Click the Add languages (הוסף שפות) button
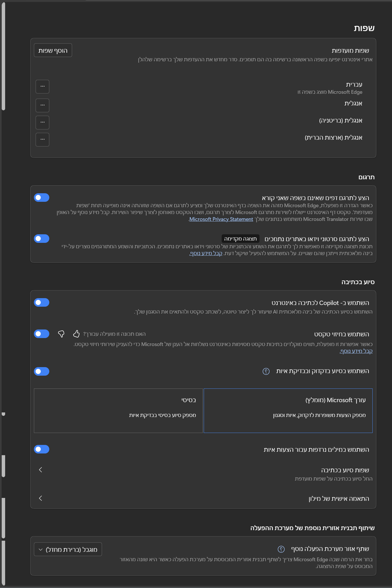 [x=53, y=50]
